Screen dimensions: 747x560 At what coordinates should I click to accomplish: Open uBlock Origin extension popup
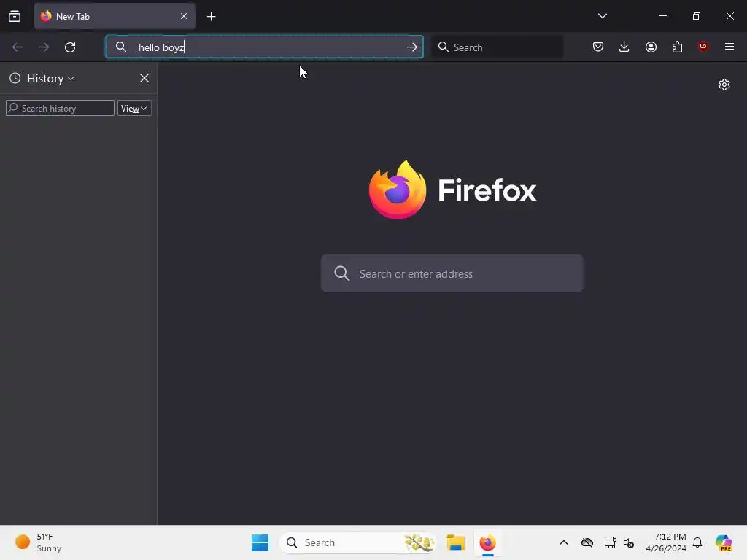pos(703,47)
